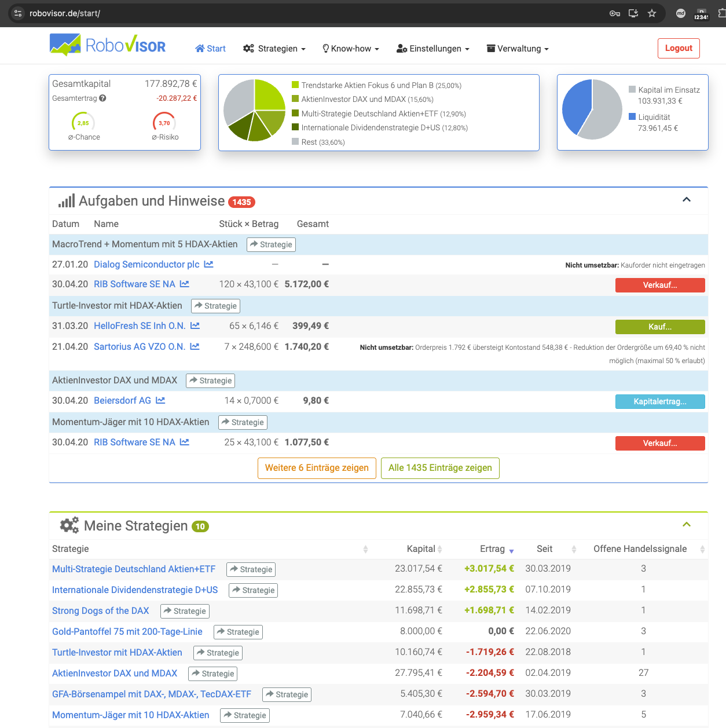The image size is (726, 728).
Task: Collapse the Meine Strategien section
Action: (x=687, y=524)
